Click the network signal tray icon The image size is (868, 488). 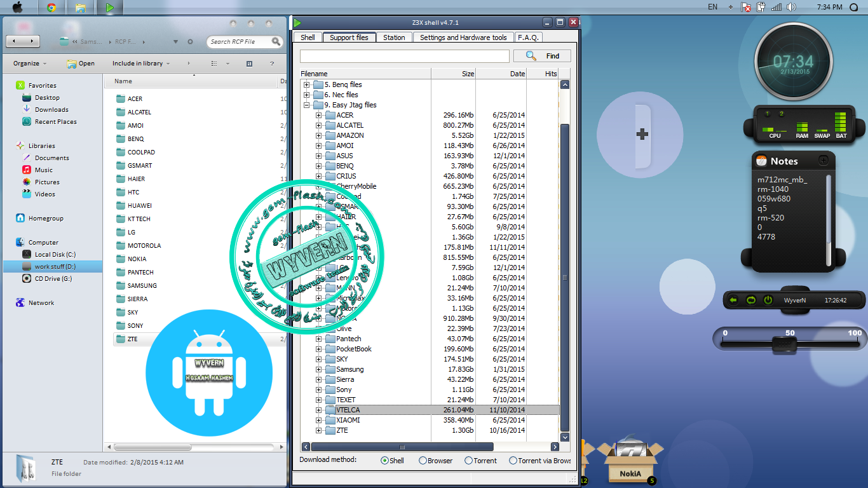(x=775, y=7)
